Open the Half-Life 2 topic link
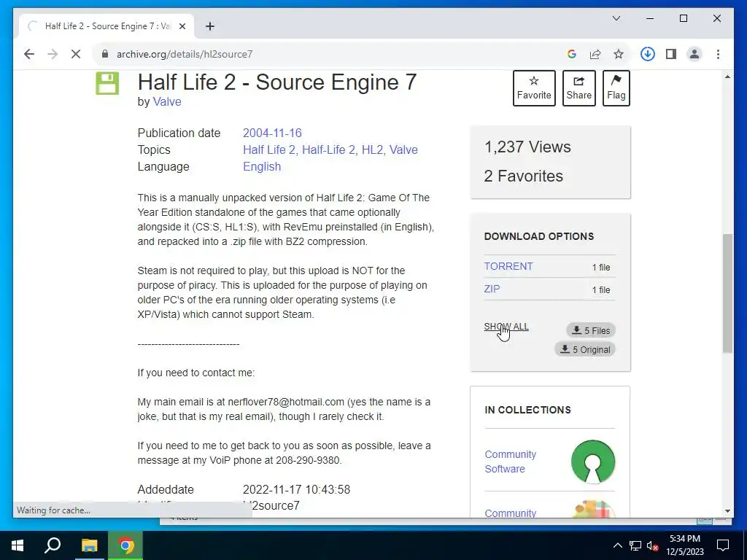747x560 pixels. 328,149
